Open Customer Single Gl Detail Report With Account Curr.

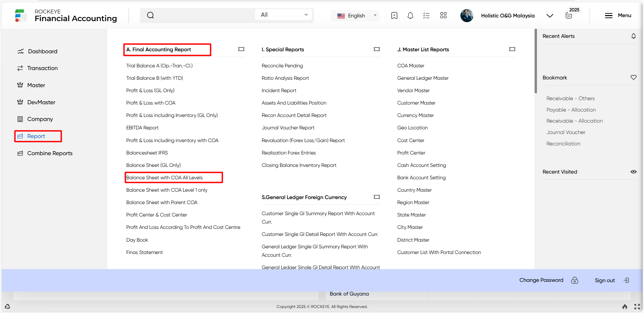tap(320, 234)
